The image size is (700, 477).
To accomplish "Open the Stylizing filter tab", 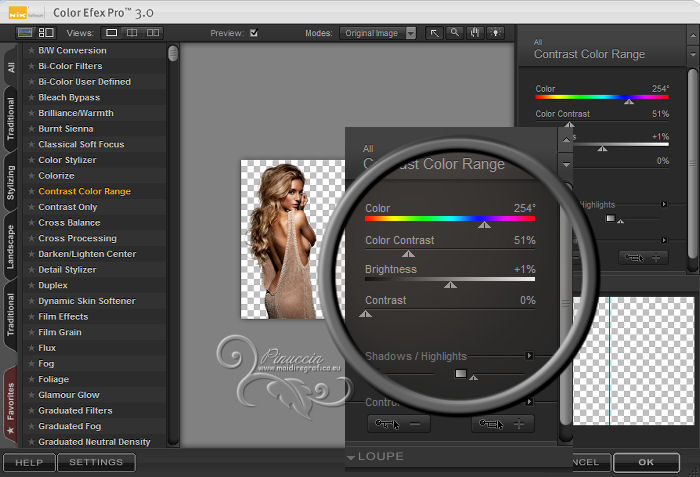I will [10, 183].
